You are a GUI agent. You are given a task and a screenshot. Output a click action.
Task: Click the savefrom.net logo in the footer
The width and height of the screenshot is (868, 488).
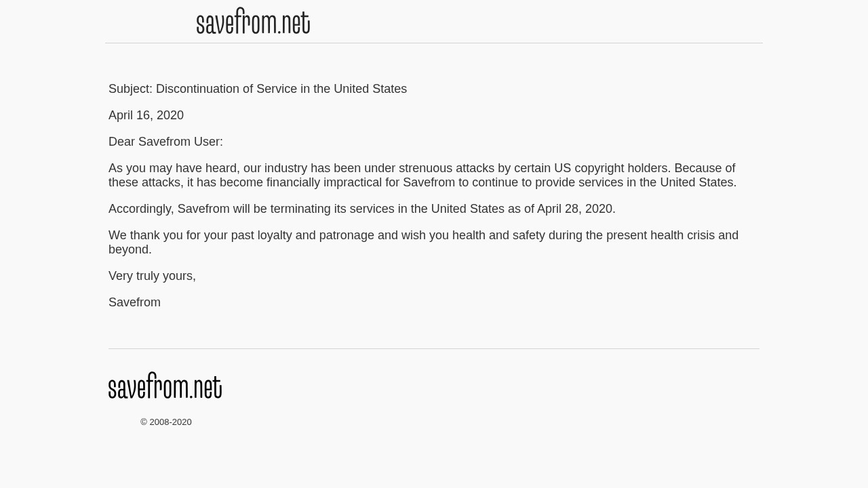click(165, 386)
